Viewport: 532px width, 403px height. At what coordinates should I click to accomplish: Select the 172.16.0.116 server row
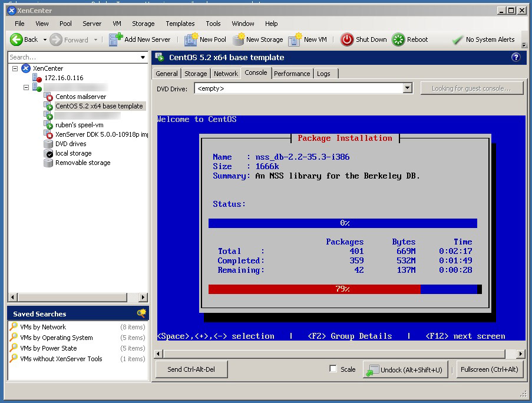pos(64,78)
